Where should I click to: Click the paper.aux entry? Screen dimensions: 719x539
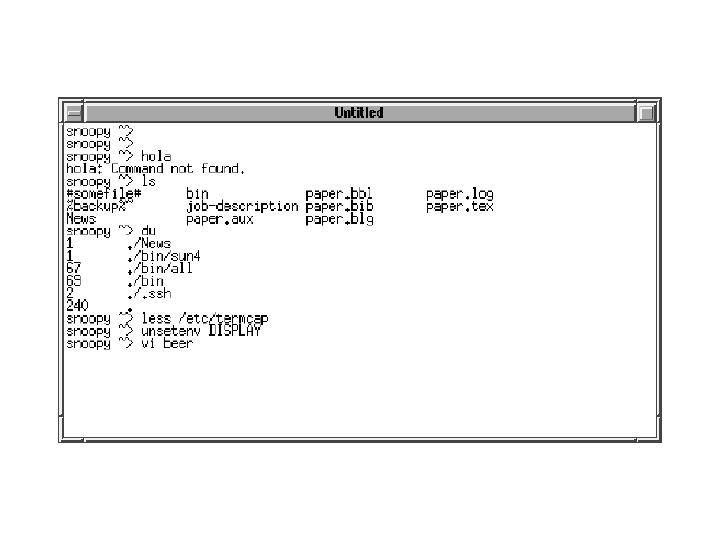(x=220, y=220)
